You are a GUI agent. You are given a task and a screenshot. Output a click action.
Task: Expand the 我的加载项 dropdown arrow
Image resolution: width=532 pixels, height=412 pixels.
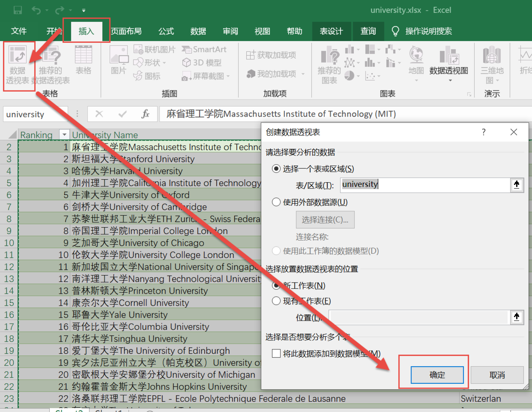point(303,74)
